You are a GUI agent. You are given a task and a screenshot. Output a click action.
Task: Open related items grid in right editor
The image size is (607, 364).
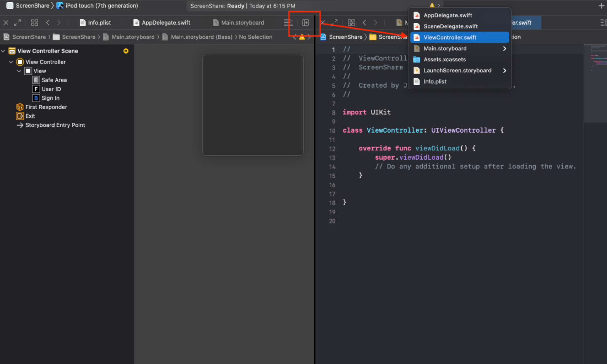point(351,22)
